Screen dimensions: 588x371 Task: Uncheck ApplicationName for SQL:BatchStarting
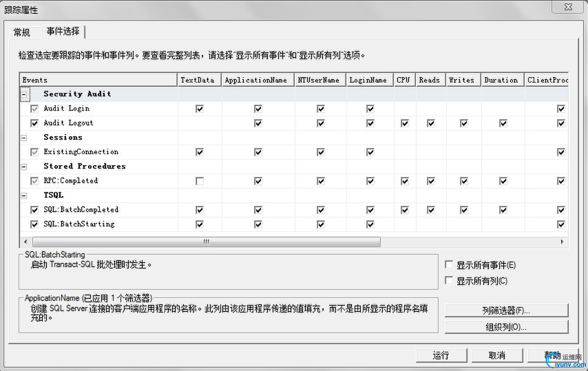[258, 224]
